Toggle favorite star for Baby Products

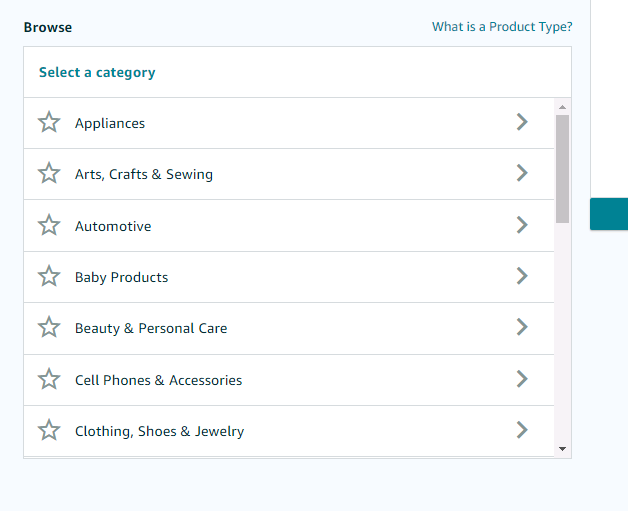49,277
